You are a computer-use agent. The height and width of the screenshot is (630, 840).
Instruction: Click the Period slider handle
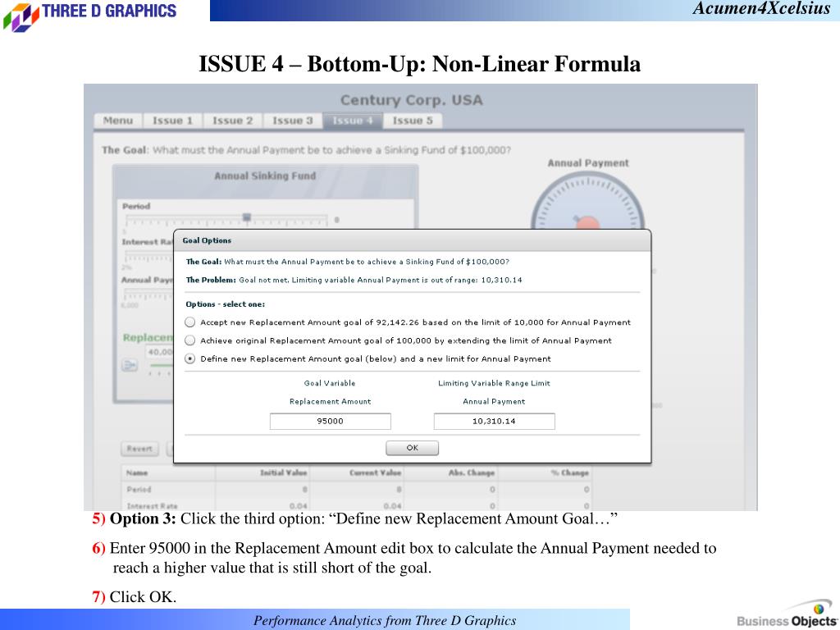[246, 217]
